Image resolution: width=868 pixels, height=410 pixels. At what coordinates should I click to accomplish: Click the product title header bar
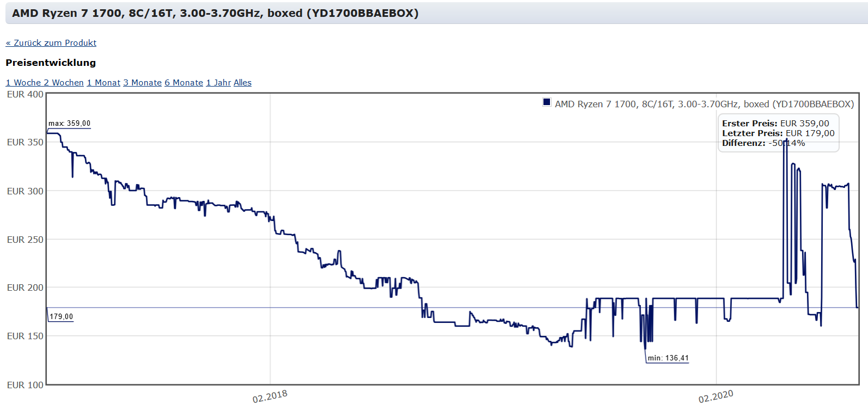click(x=437, y=13)
